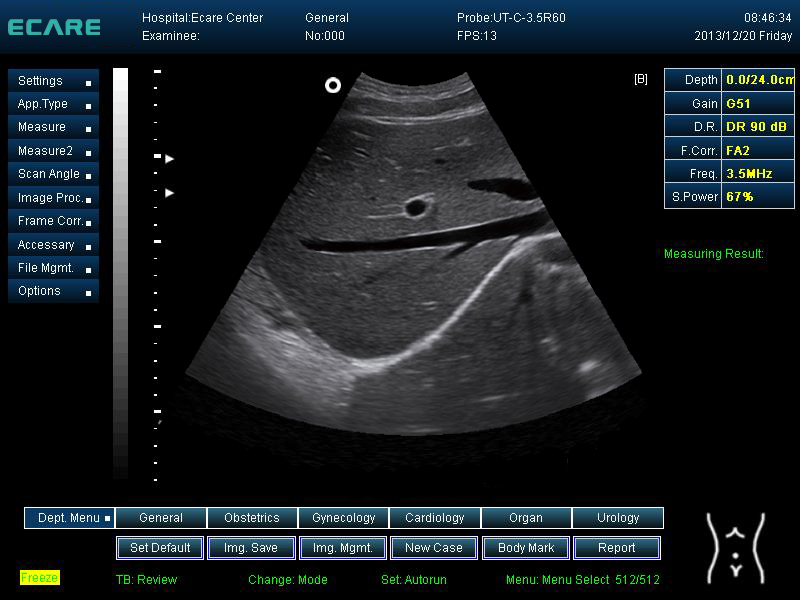Click the Set: Autorun hint
800x600 pixels.
(x=414, y=580)
